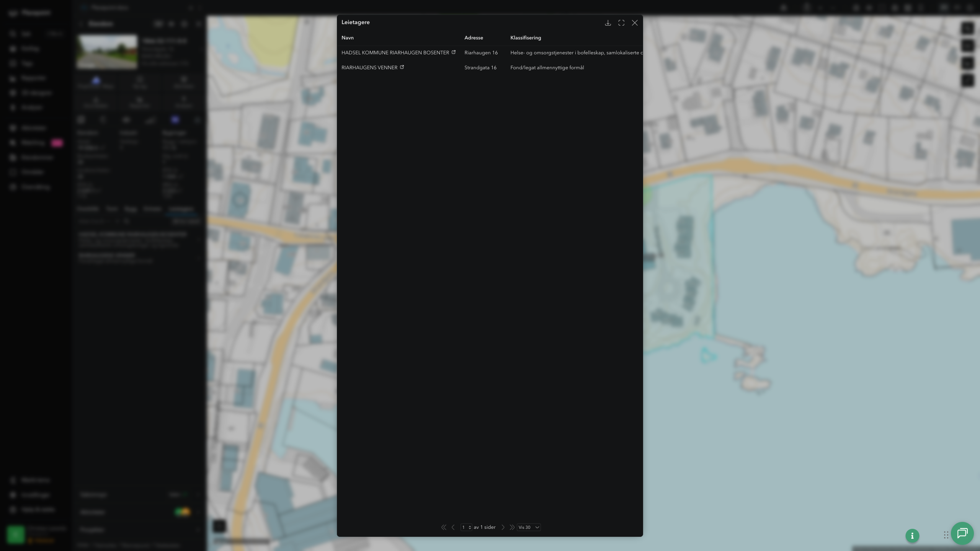Sort by the Adresse column header
Image resolution: width=980 pixels, height=551 pixels.
tap(474, 37)
